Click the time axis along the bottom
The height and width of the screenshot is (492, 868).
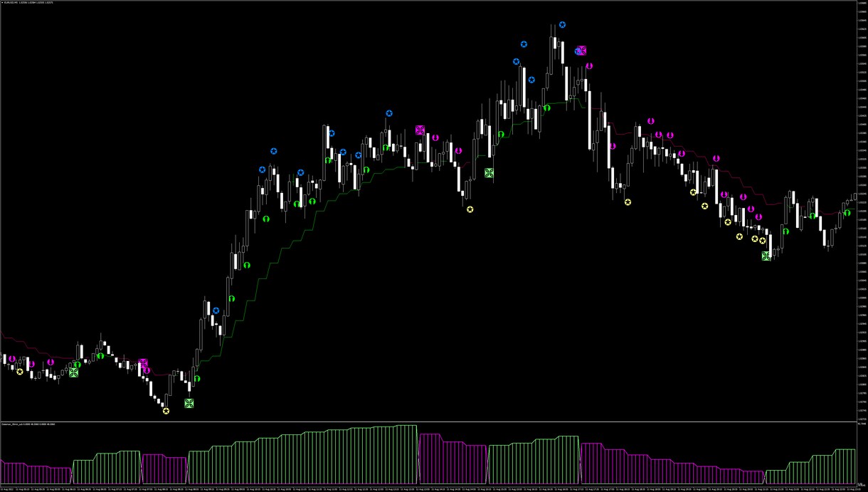pos(427,489)
